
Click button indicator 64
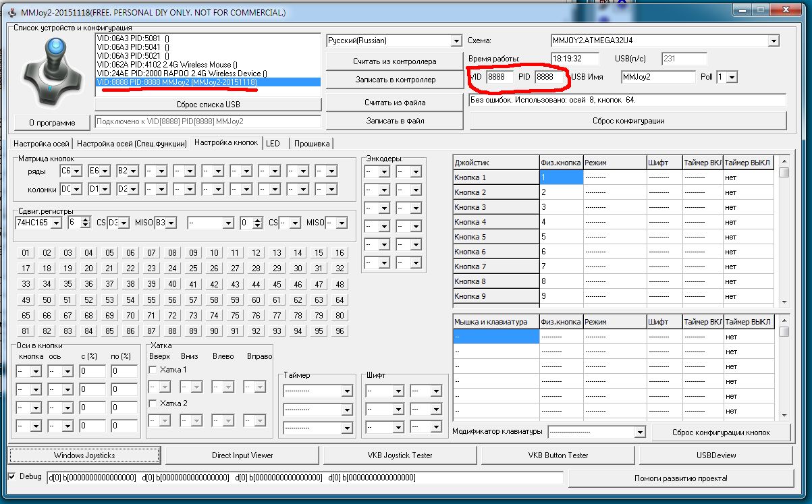[x=340, y=300]
